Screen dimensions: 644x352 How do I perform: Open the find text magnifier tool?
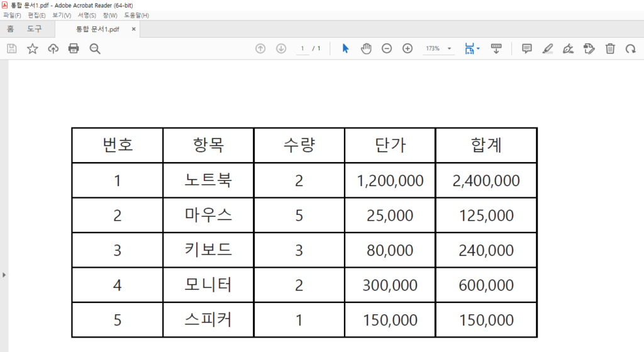point(95,48)
